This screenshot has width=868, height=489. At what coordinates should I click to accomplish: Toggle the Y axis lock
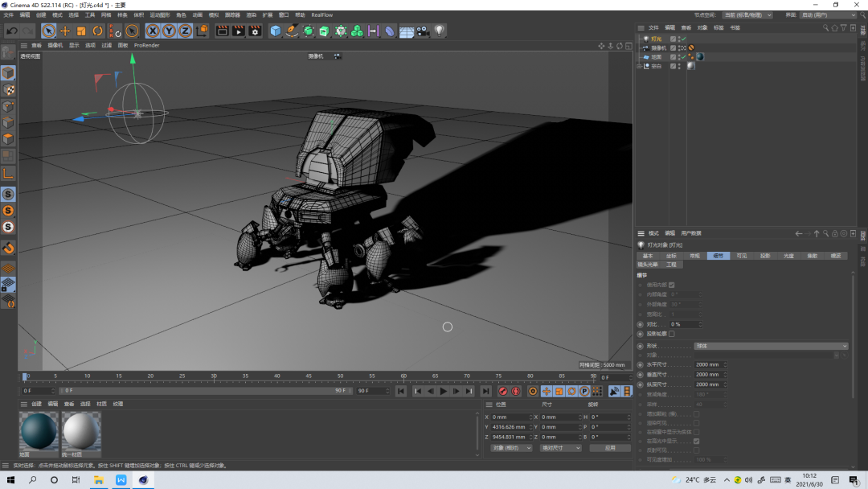[x=169, y=31]
